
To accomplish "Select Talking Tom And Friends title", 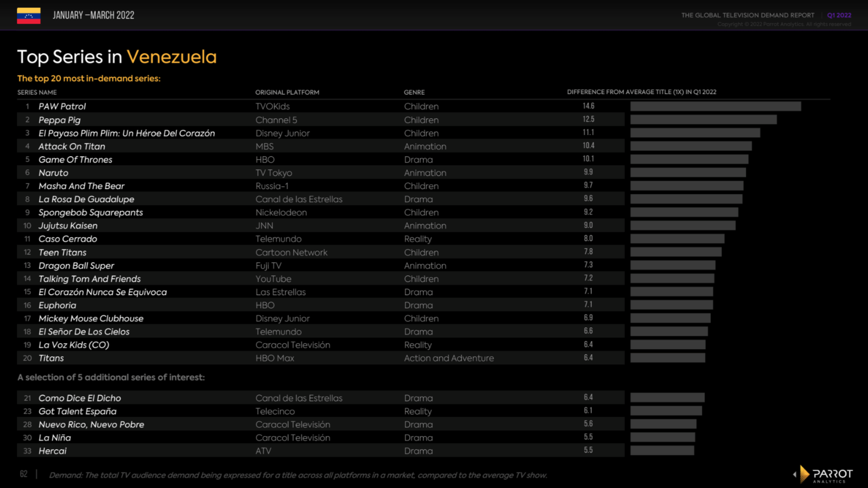I will coord(89,279).
